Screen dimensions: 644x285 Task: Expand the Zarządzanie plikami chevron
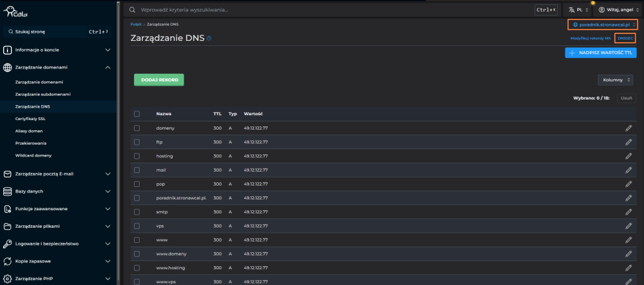pyautogui.click(x=108, y=226)
